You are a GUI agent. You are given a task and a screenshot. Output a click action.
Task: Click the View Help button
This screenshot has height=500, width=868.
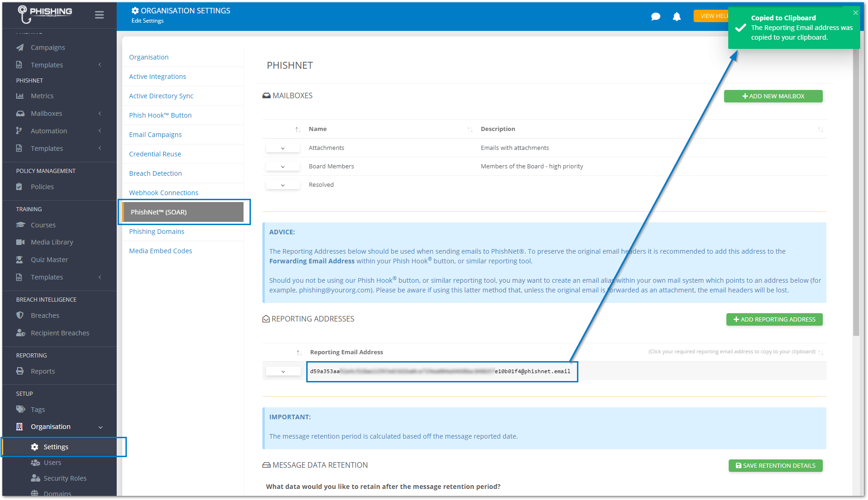point(711,16)
